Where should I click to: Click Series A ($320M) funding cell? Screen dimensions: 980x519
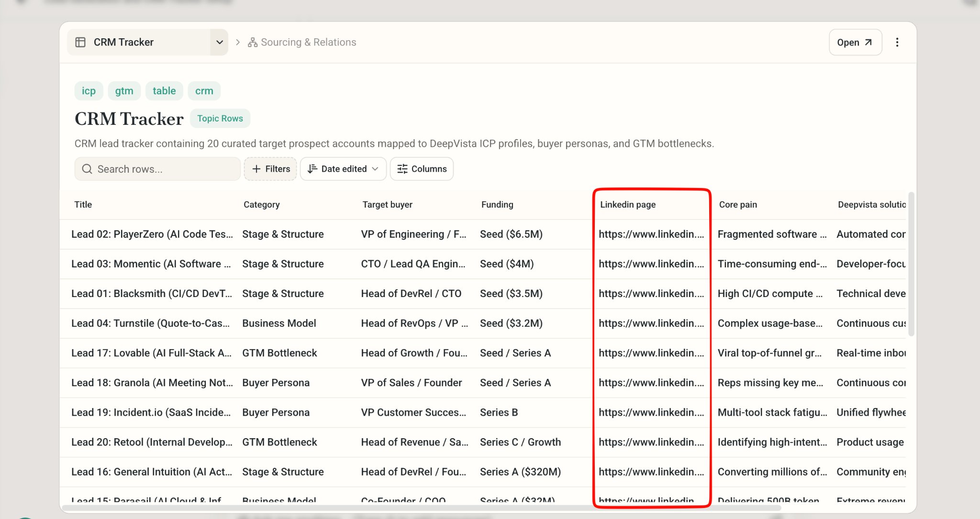pyautogui.click(x=520, y=471)
